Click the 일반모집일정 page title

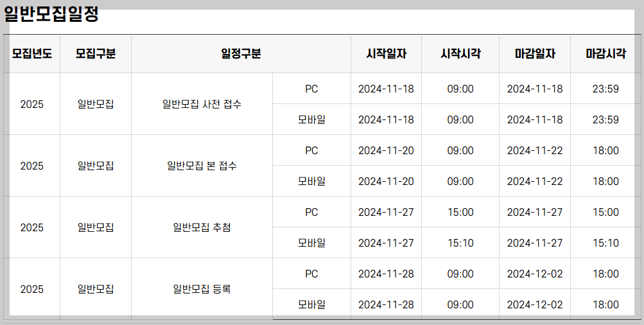[x=51, y=14]
